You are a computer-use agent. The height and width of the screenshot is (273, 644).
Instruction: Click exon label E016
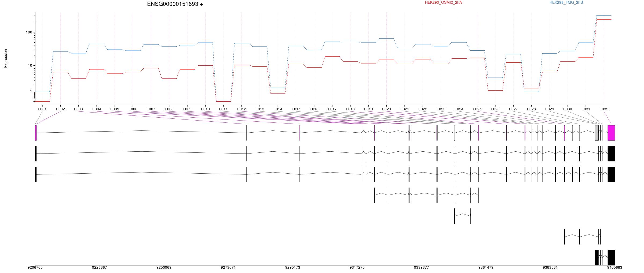pyautogui.click(x=314, y=109)
